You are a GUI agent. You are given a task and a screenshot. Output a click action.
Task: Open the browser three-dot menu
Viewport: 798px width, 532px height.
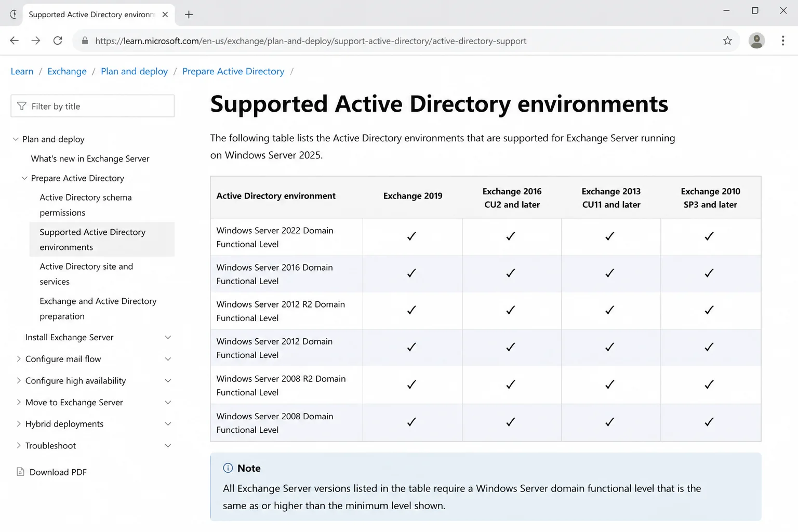(783, 41)
